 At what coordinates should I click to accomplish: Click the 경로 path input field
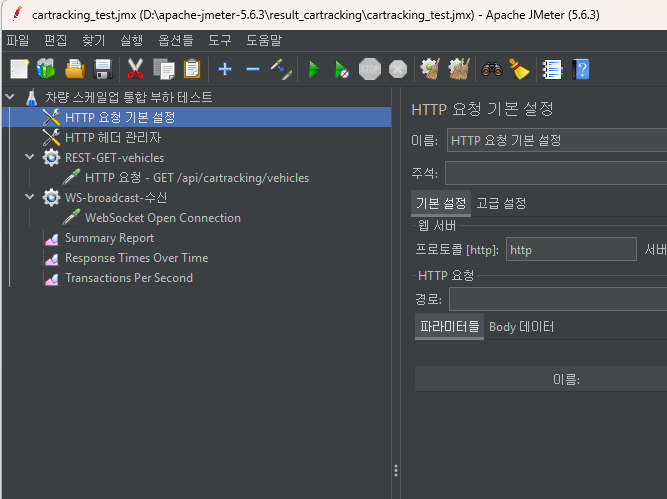coord(558,299)
